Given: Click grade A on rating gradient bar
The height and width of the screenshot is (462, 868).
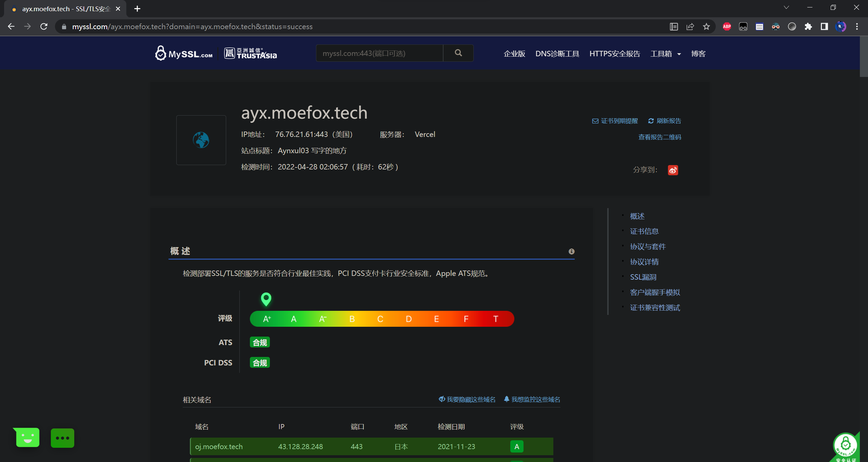Looking at the screenshot, I should (294, 319).
